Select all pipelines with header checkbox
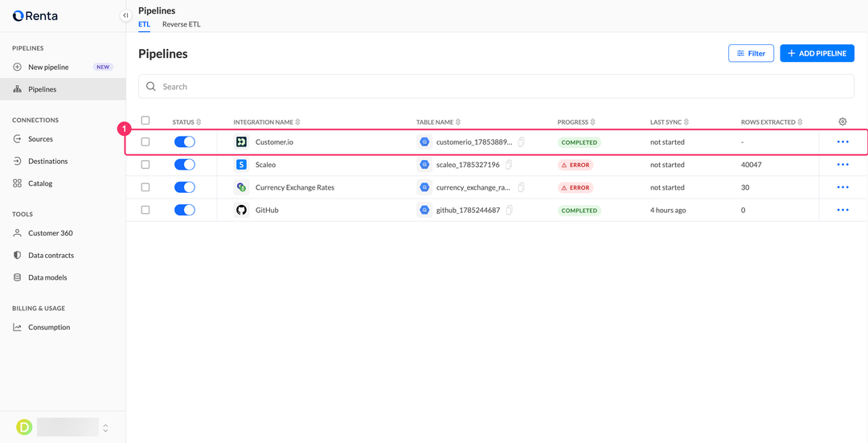 pos(145,120)
